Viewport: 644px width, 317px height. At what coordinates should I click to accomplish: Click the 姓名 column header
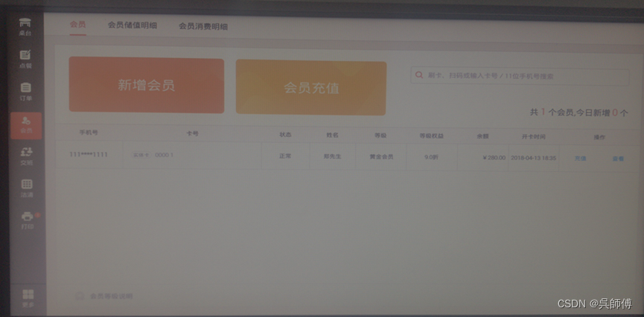[x=332, y=135]
